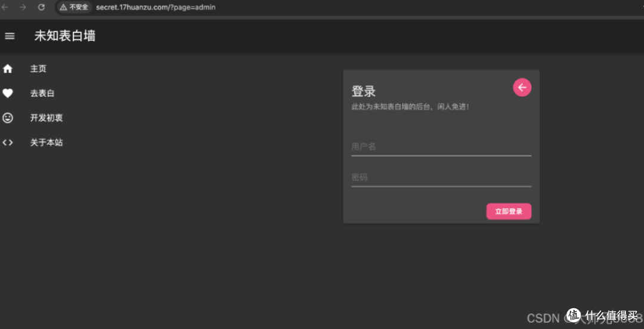This screenshot has width=644, height=329.
Task: Click the 登录 heading in the card
Action: pyautogui.click(x=364, y=91)
